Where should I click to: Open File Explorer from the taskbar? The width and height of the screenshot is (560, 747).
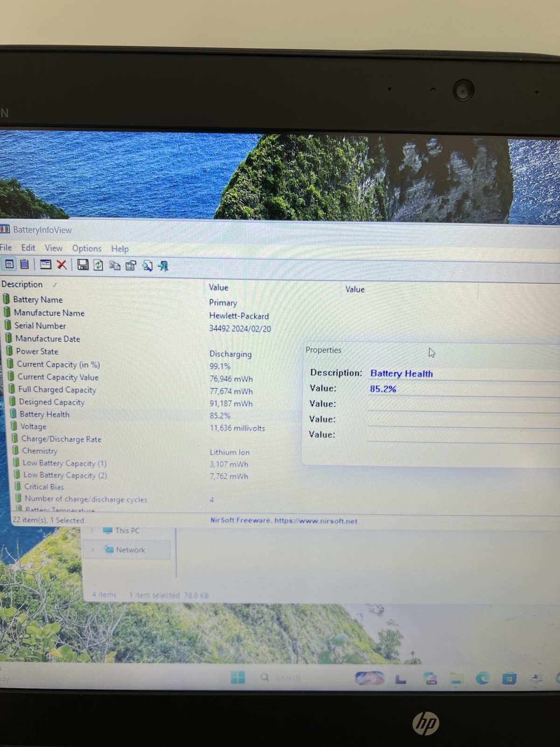(x=457, y=678)
